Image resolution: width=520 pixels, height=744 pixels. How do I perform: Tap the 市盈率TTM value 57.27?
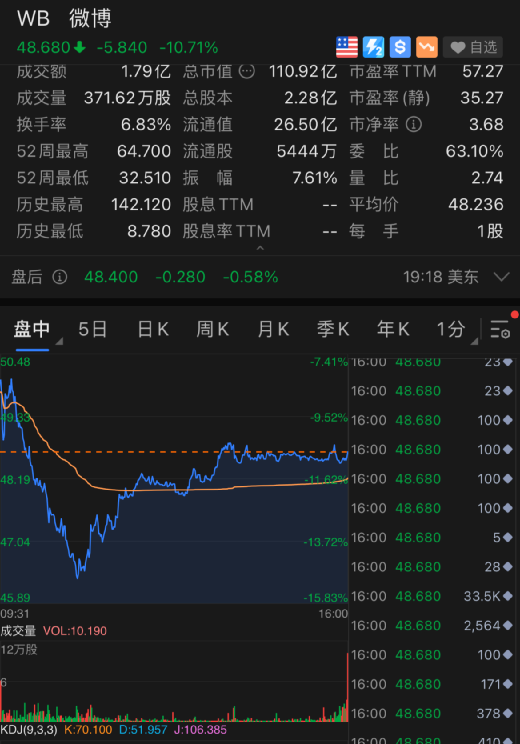click(483, 72)
